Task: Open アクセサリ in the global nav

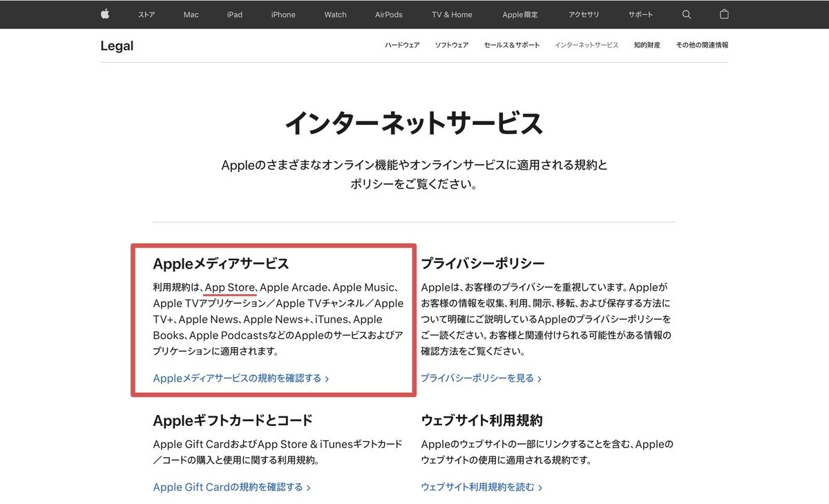Action: pyautogui.click(x=584, y=14)
